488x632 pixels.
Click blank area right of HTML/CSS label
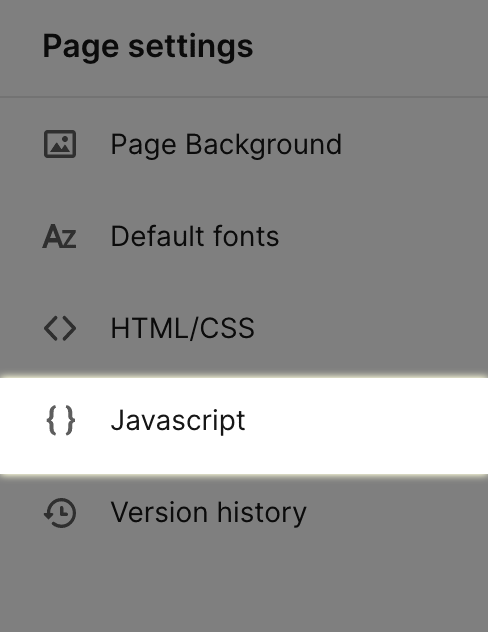[371, 328]
